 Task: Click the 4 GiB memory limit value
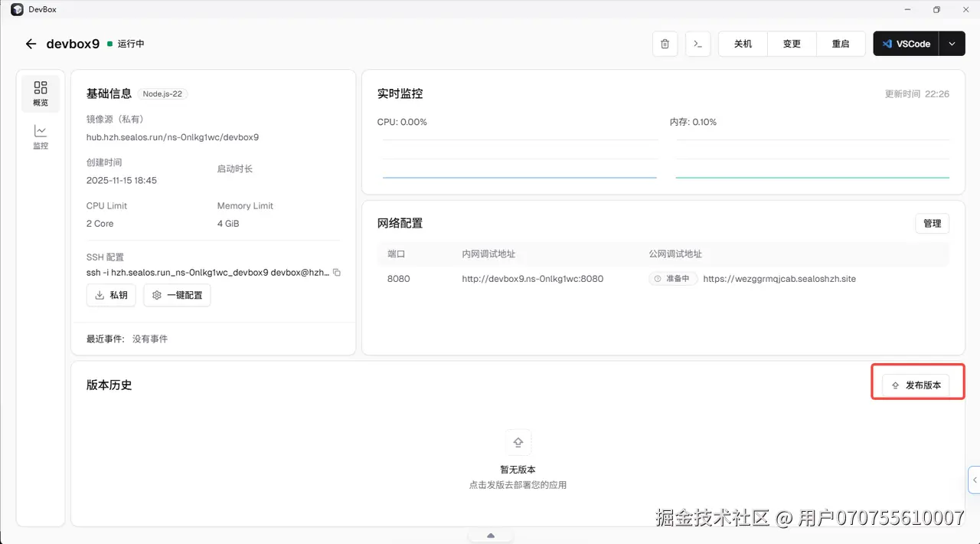tap(228, 224)
